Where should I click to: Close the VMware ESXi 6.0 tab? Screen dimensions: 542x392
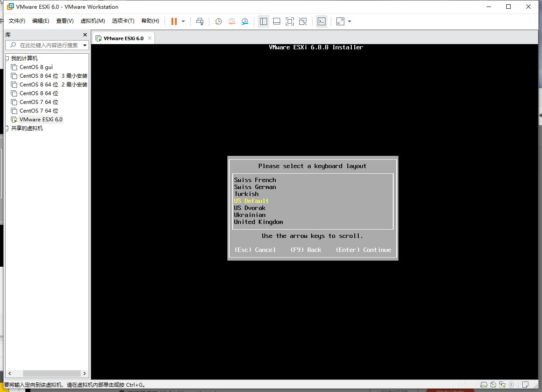coord(149,38)
